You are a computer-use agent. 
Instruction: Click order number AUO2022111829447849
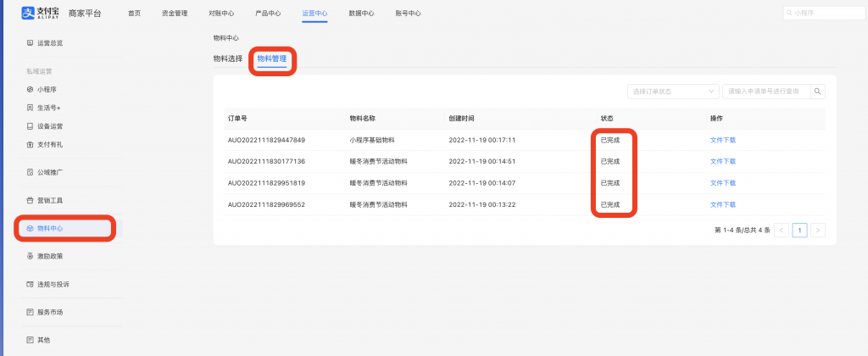(x=266, y=140)
